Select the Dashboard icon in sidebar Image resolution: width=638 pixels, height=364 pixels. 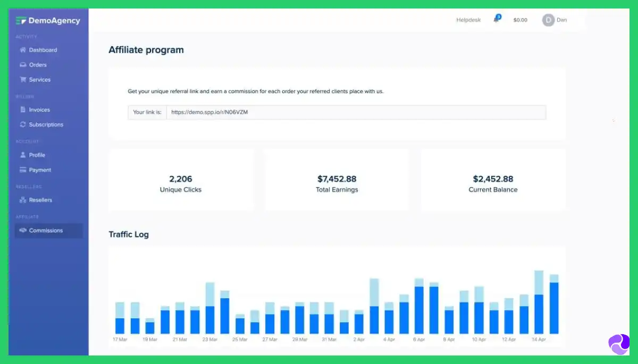[x=22, y=49]
